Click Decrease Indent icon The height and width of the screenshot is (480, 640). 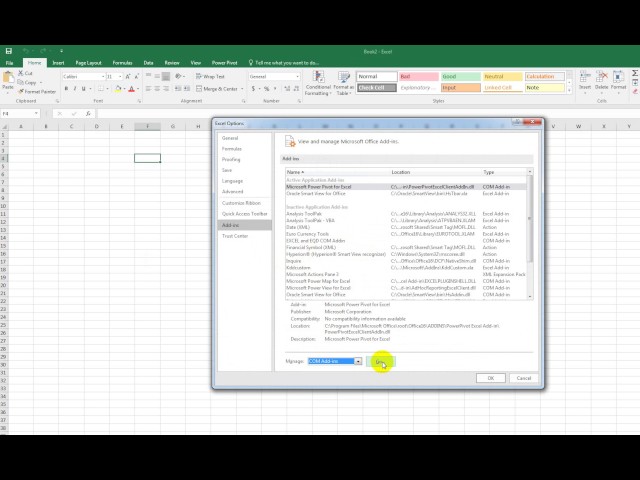tap(178, 89)
